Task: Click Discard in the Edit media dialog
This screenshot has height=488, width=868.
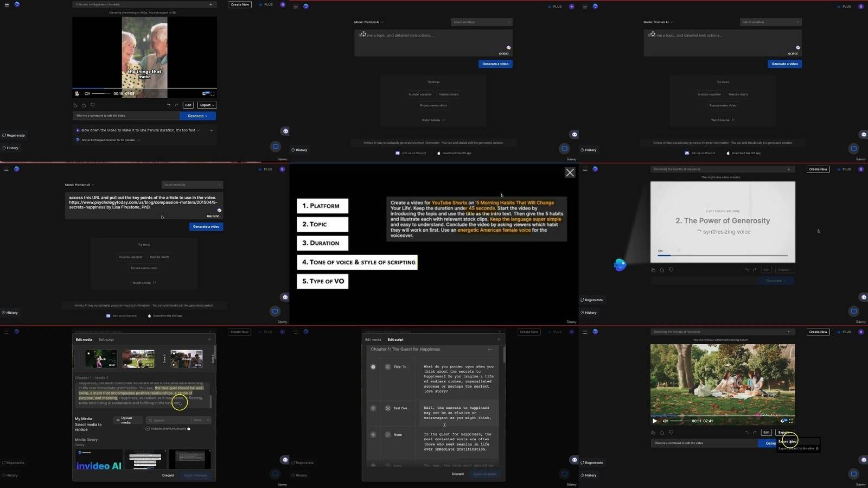Action: pyautogui.click(x=168, y=476)
